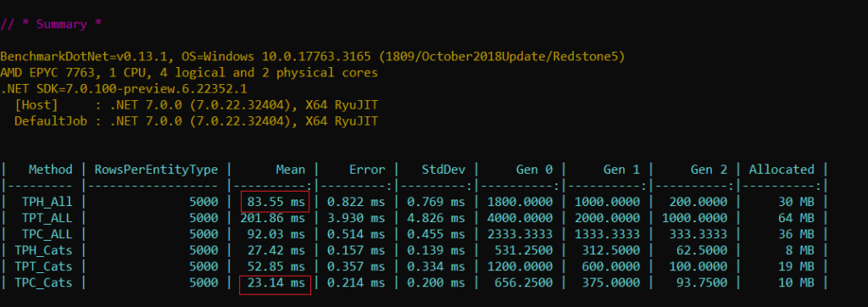Click the Mean column header
868x307 pixels.
tap(291, 169)
